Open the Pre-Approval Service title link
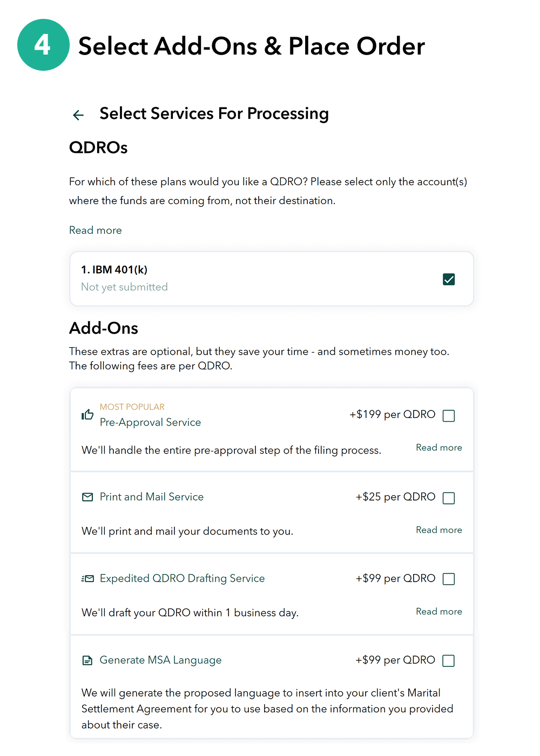 [150, 422]
